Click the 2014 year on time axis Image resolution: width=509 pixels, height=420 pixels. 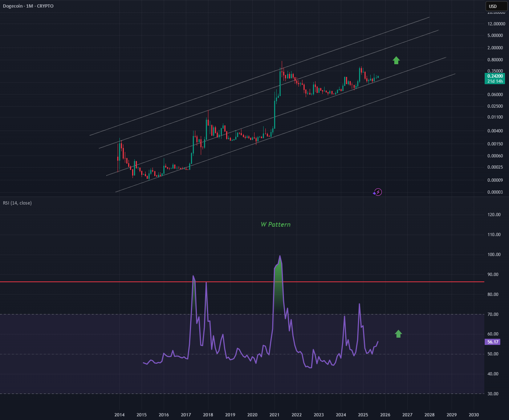(x=119, y=415)
